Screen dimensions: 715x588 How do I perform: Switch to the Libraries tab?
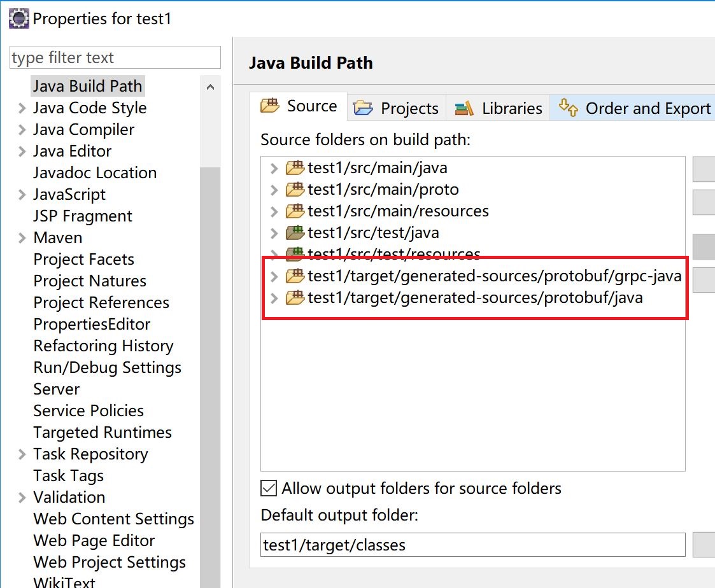point(498,108)
